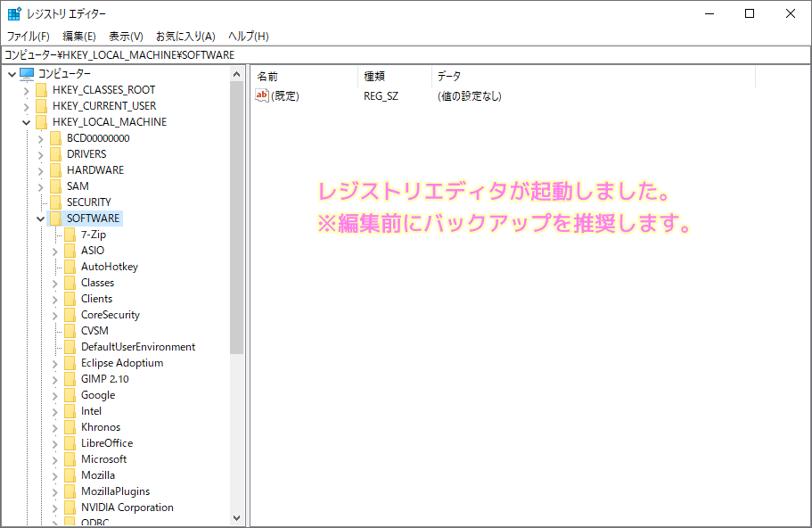Collapse the HKEY_LOCAL_MACHINE key
Image resolution: width=812 pixels, height=528 pixels.
point(26,121)
